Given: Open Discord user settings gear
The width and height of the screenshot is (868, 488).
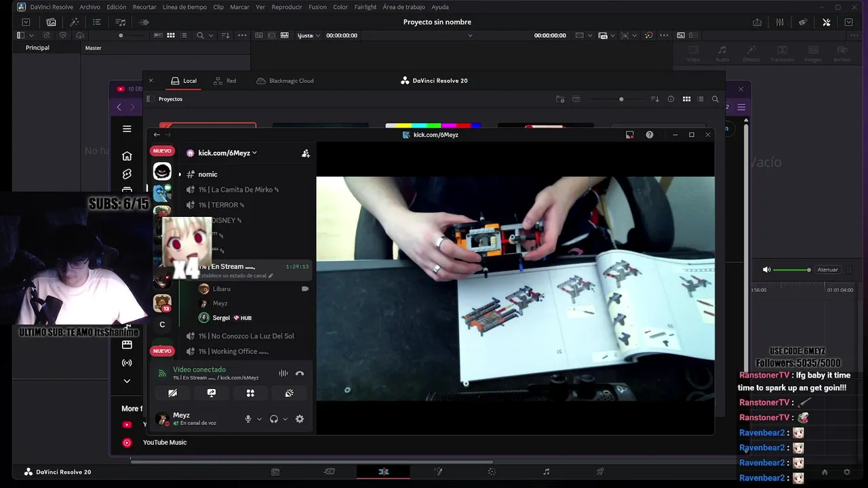Looking at the screenshot, I should [x=300, y=419].
